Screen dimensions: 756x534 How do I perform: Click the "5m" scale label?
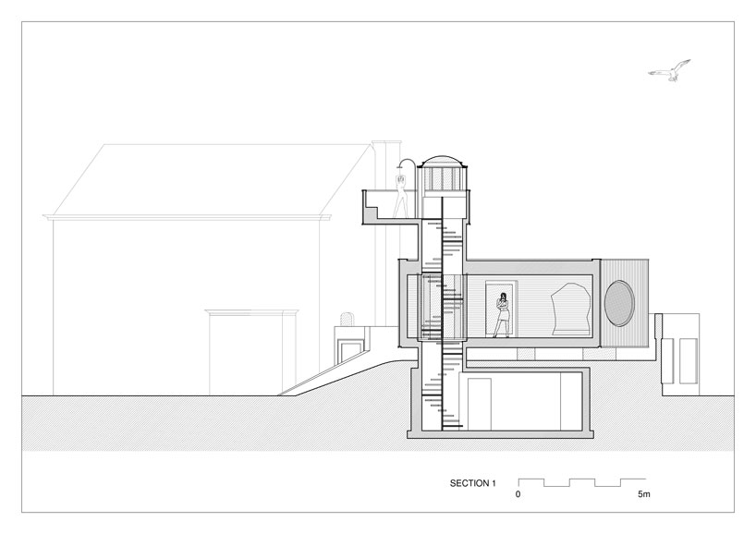coord(643,494)
